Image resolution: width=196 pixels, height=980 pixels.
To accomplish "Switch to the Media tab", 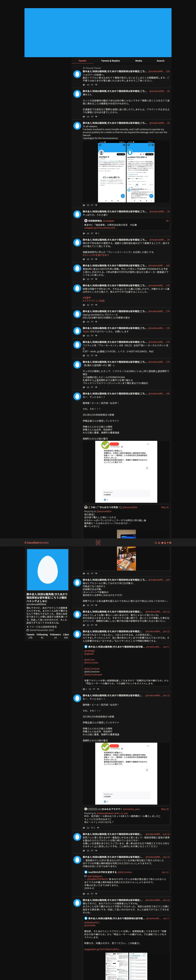I will 139,61.
